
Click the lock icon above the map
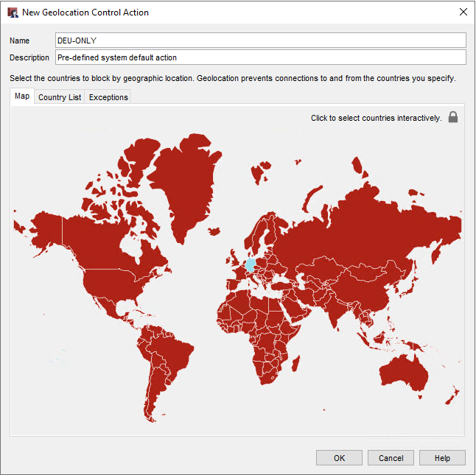(x=453, y=117)
